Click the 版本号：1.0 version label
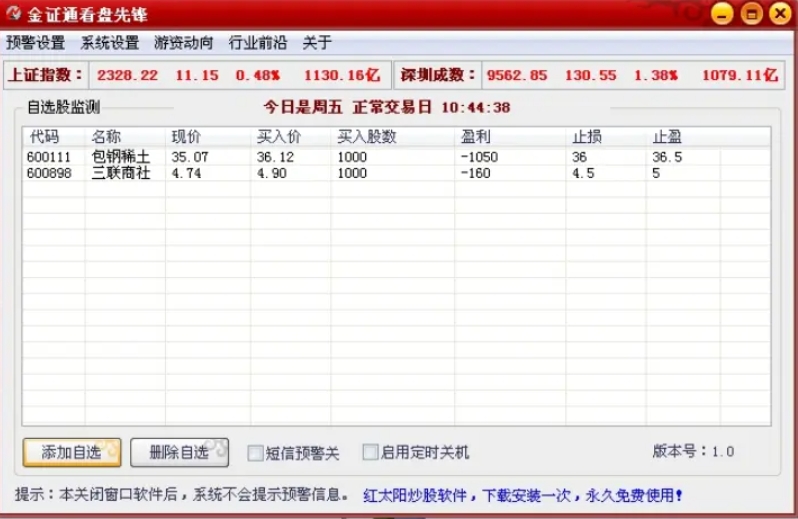This screenshot has width=798, height=519. (x=693, y=451)
